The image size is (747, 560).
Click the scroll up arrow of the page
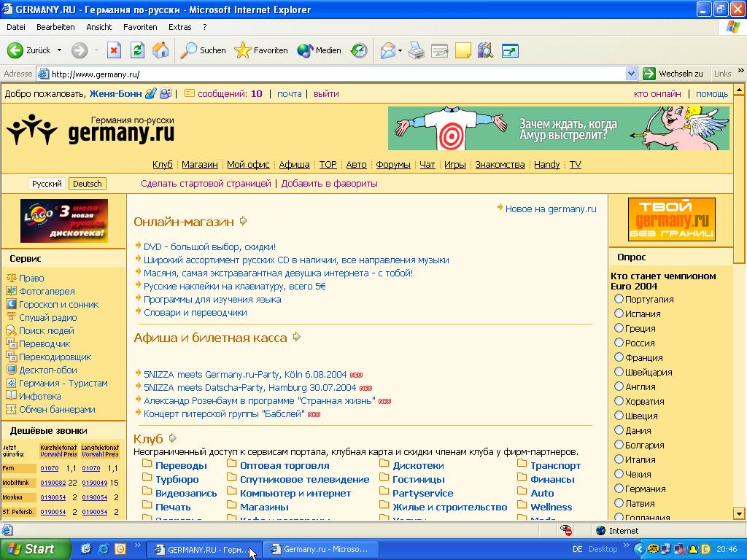739,89
